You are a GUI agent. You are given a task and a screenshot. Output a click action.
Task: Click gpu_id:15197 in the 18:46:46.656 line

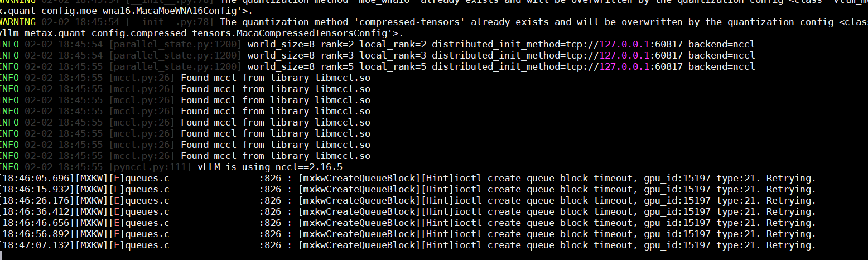coord(677,223)
